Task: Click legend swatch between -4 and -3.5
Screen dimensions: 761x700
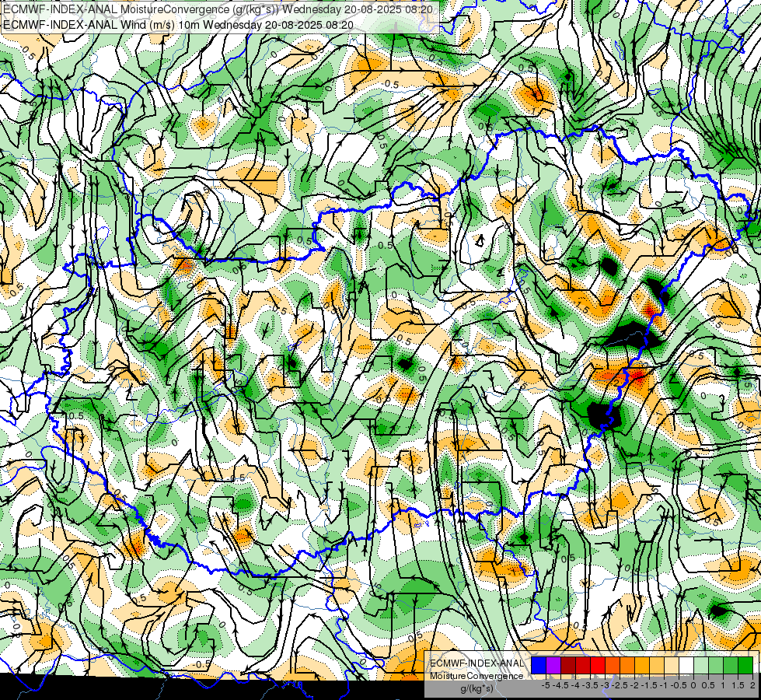Action: 583,665
